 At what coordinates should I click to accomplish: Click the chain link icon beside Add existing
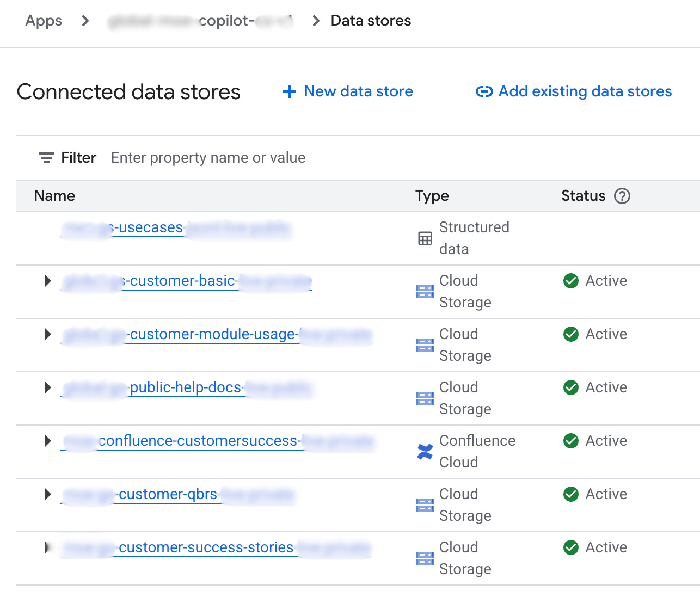point(484,91)
